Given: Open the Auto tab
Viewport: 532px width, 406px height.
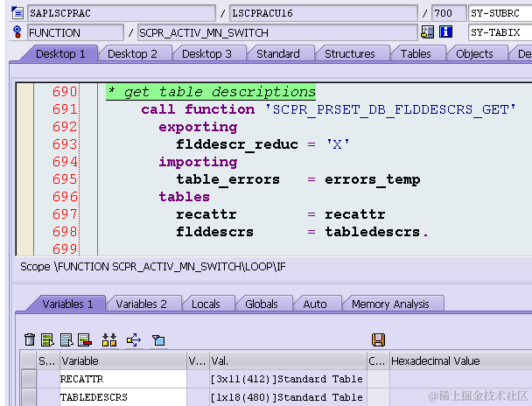Looking at the screenshot, I should click(x=315, y=304).
